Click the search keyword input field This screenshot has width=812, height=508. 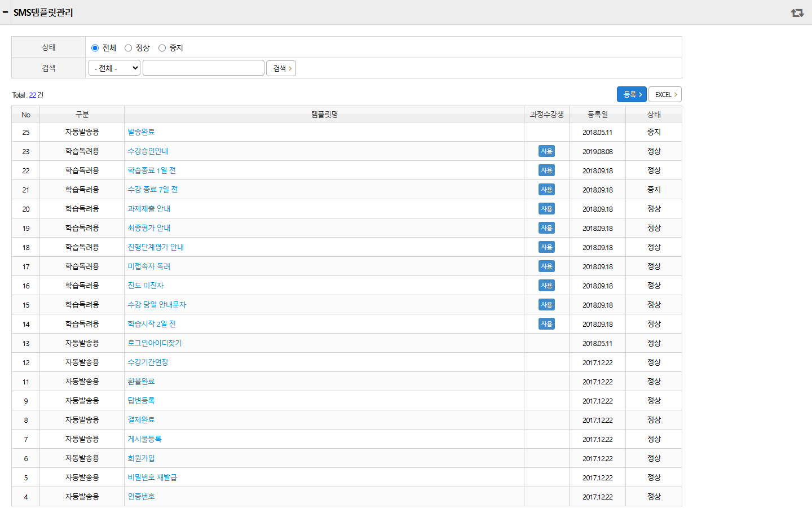click(x=204, y=68)
